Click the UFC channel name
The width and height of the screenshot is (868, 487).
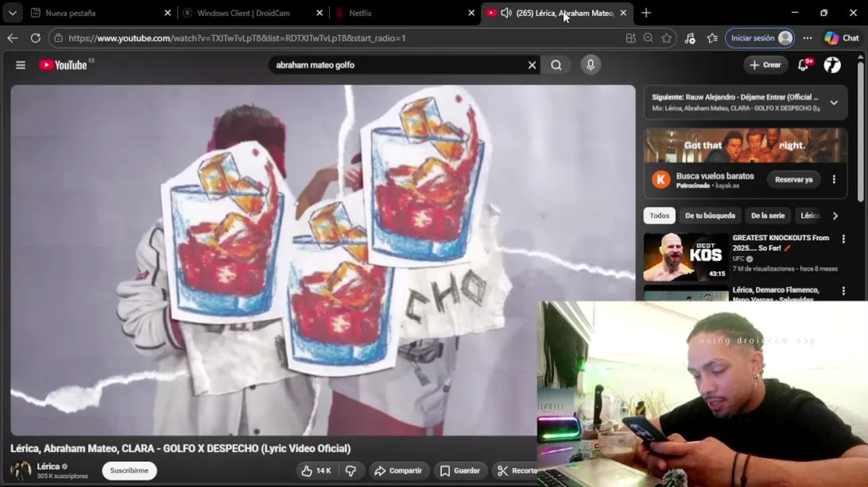pos(738,258)
